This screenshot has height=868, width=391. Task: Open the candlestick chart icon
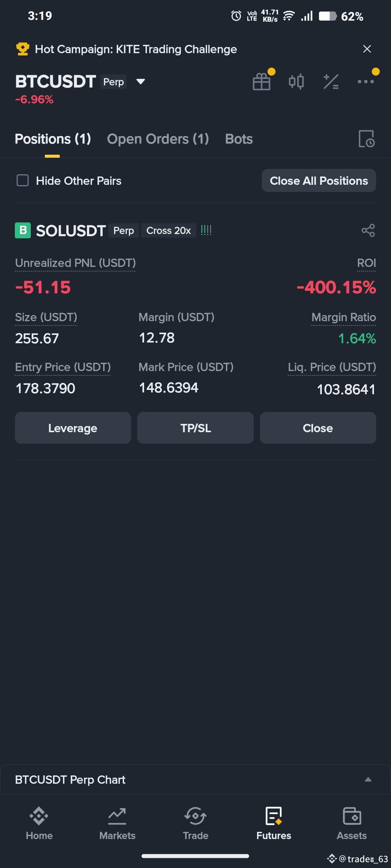pos(296,81)
